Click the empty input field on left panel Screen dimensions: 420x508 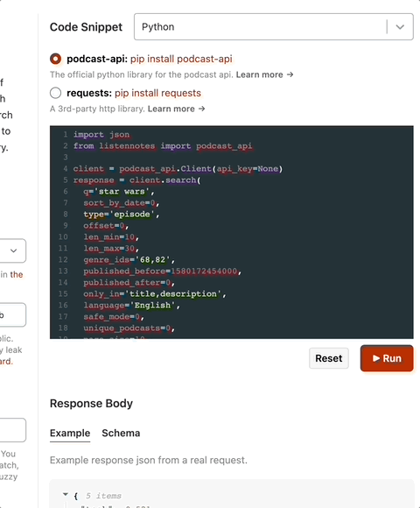click(13, 430)
